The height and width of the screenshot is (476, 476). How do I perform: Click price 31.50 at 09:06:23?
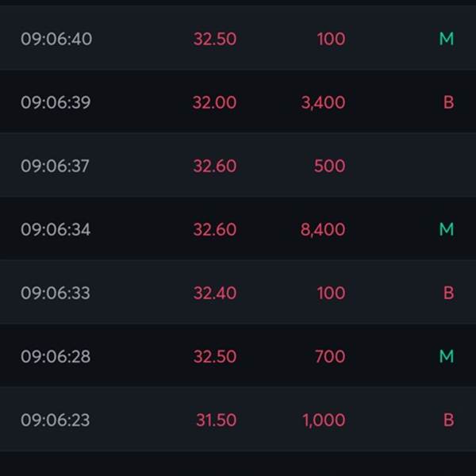(216, 420)
